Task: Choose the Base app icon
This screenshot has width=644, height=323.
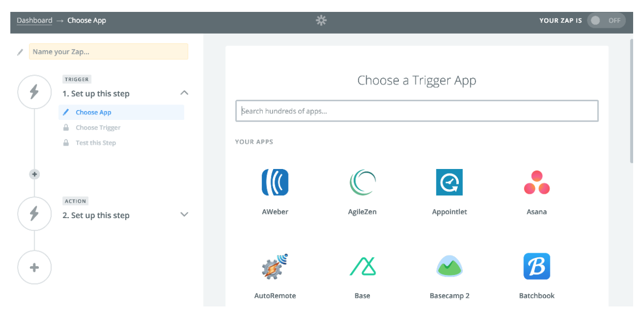Action: (x=362, y=266)
